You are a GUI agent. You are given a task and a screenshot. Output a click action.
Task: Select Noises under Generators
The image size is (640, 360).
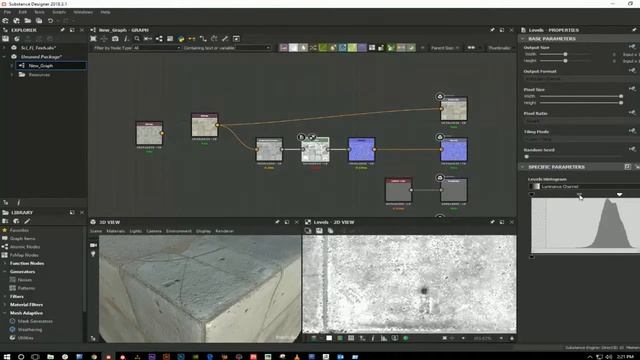pos(24,280)
